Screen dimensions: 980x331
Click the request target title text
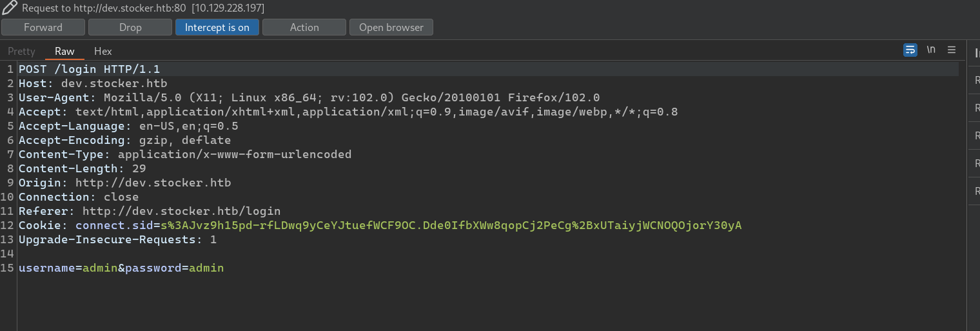click(x=143, y=8)
